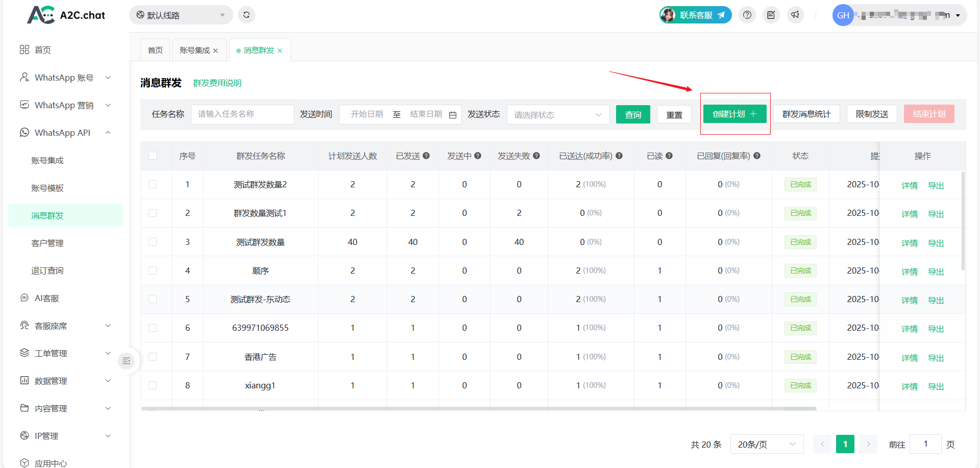Viewport: 980px width, 468px height.
Task: Switch to the 首页 tab
Action: click(155, 50)
